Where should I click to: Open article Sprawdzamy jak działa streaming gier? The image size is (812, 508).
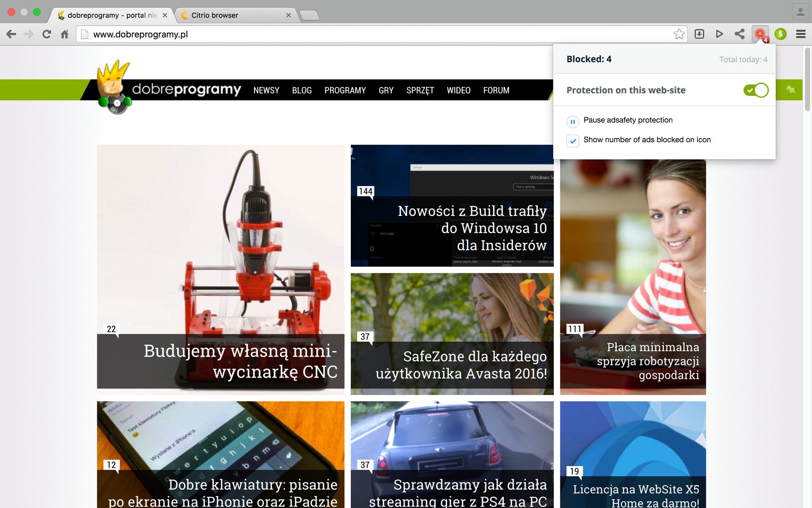click(458, 492)
